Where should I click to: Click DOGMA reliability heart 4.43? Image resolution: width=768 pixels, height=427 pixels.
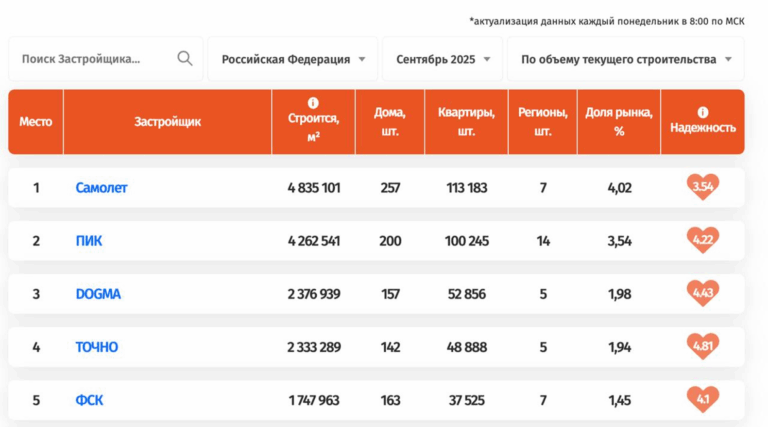point(703,293)
